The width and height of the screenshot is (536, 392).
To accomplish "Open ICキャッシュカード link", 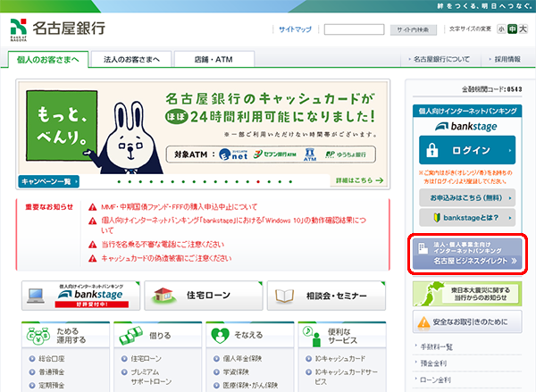I will click(340, 358).
